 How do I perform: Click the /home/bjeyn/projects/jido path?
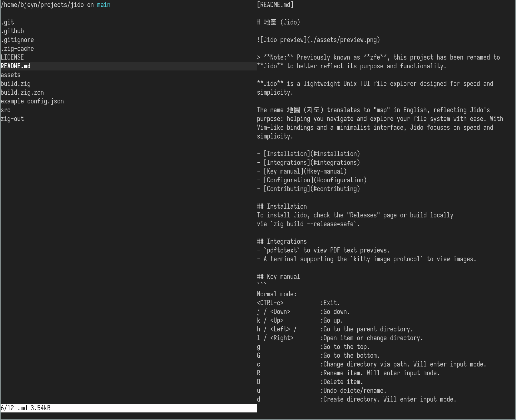tap(42, 5)
